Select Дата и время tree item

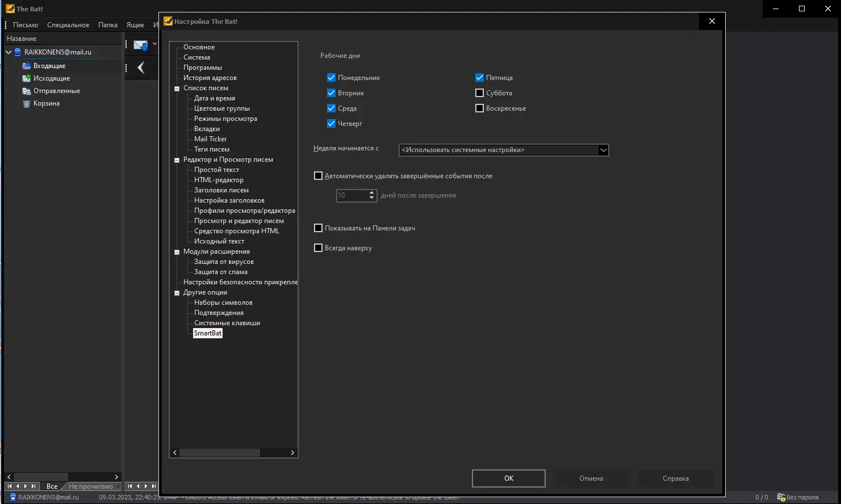point(215,98)
